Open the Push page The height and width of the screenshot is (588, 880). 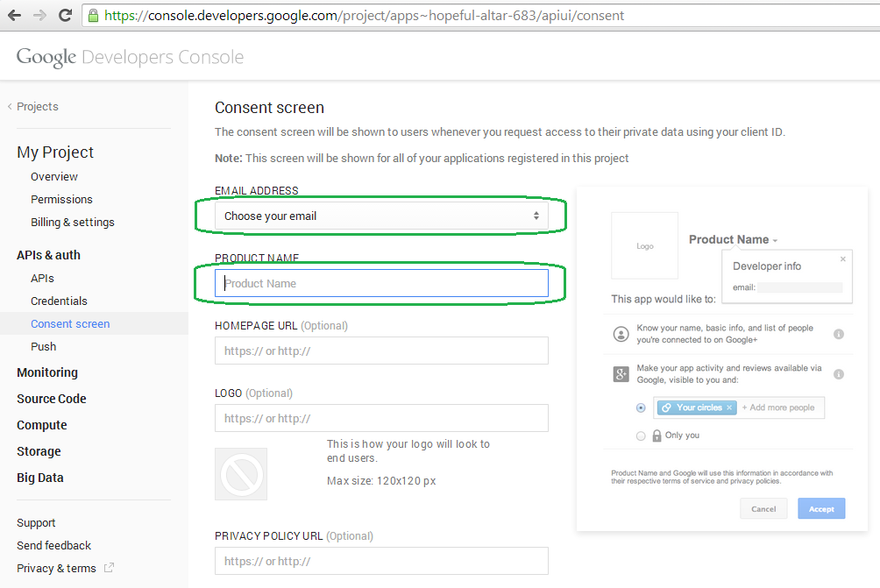[44, 347]
